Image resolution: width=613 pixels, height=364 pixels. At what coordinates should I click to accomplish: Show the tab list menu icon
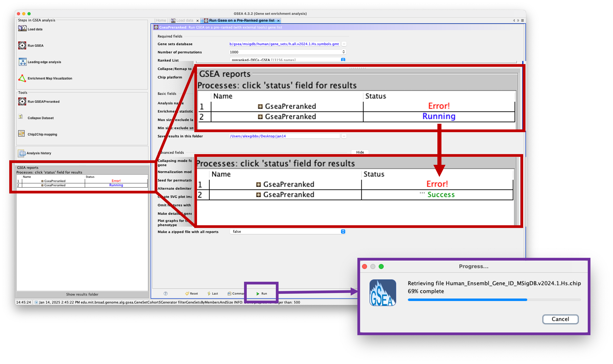pyautogui.click(x=522, y=20)
